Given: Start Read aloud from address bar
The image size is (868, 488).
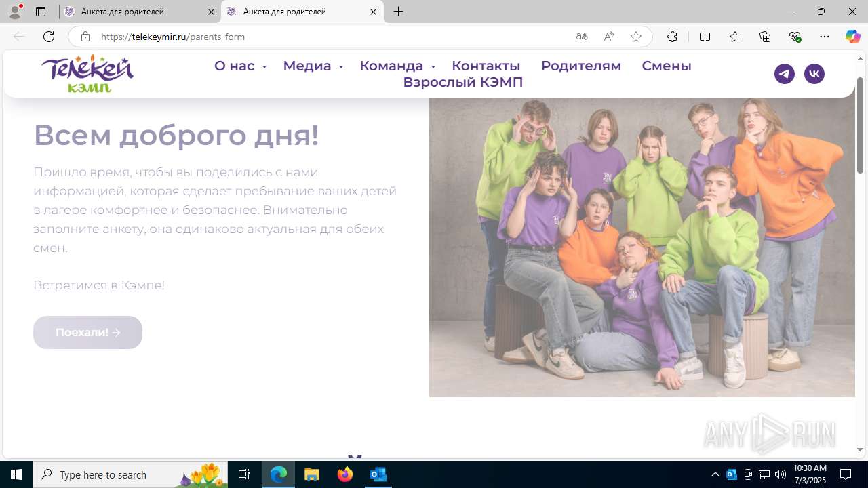Looking at the screenshot, I should pos(609,37).
